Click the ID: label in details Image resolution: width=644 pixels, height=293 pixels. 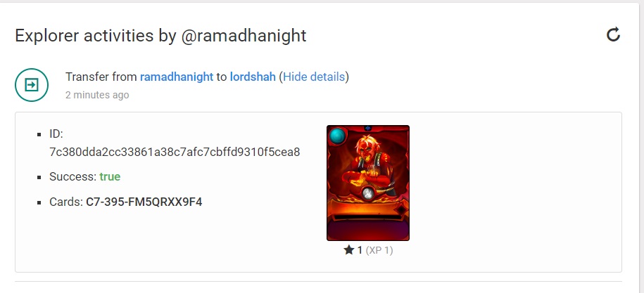56,134
